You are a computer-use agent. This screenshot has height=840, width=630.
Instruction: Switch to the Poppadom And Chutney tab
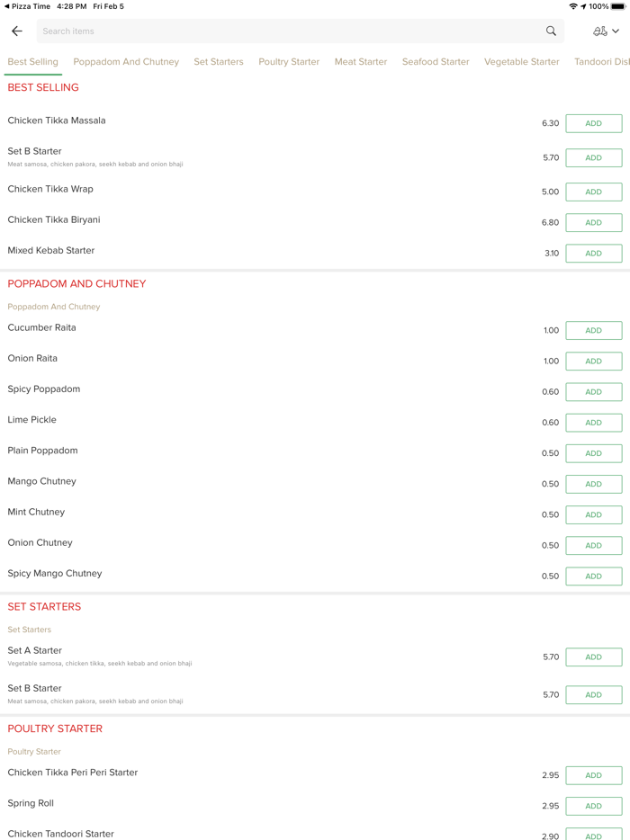126,62
